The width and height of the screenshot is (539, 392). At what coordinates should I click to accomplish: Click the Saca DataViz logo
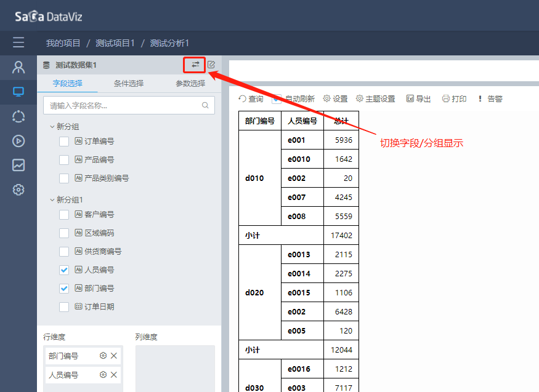coord(49,17)
